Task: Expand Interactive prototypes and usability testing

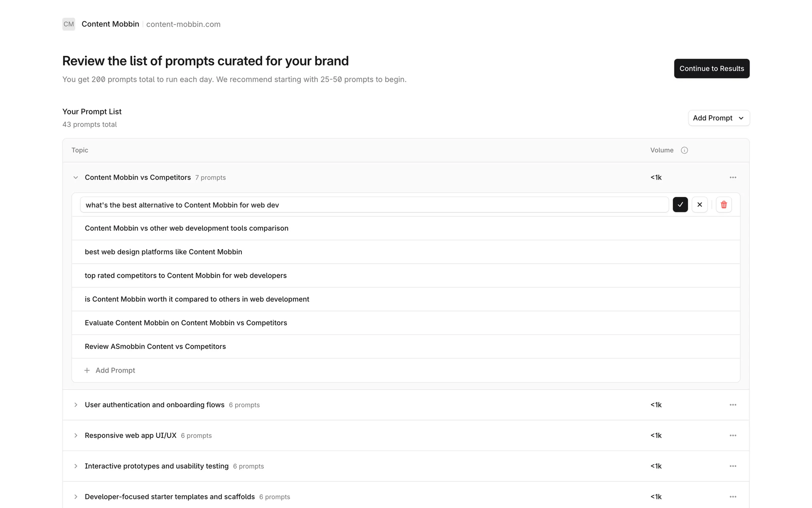Action: coord(76,466)
